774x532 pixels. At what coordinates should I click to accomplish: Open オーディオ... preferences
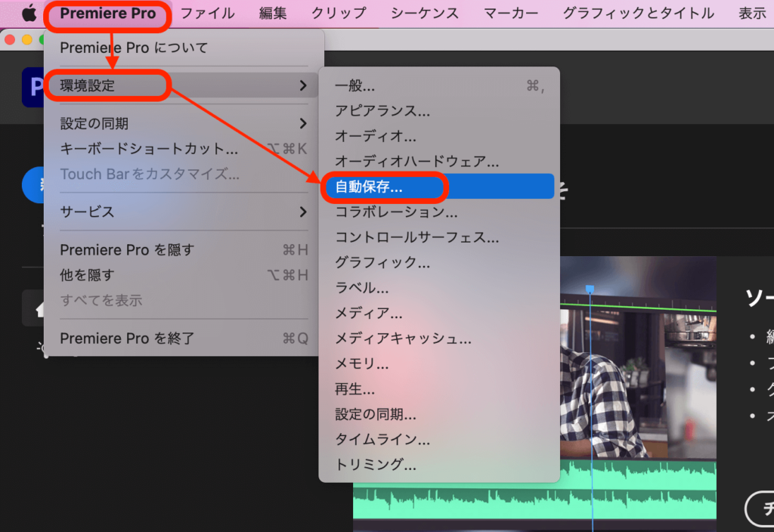pyautogui.click(x=439, y=136)
